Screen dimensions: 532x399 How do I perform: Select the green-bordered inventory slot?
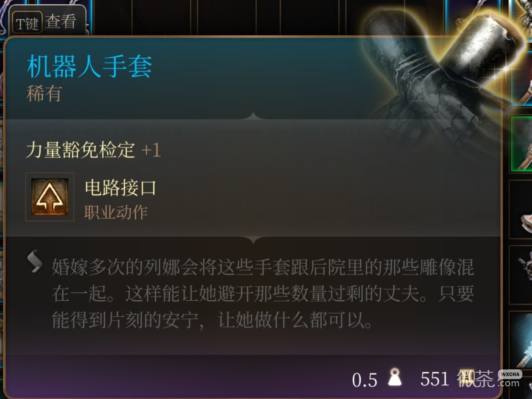(521, 143)
